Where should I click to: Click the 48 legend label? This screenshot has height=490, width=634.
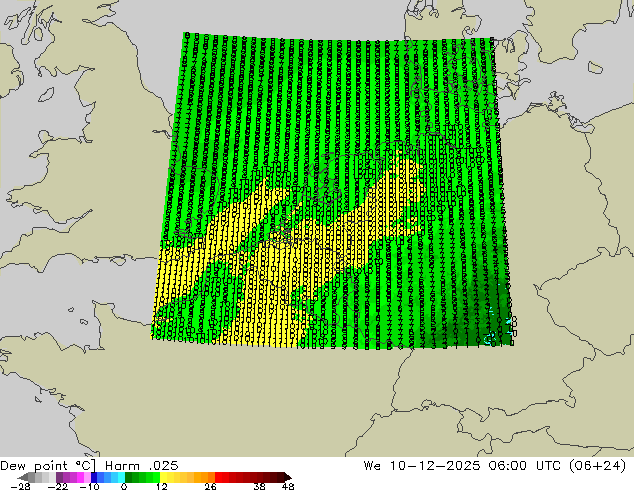[x=288, y=486]
